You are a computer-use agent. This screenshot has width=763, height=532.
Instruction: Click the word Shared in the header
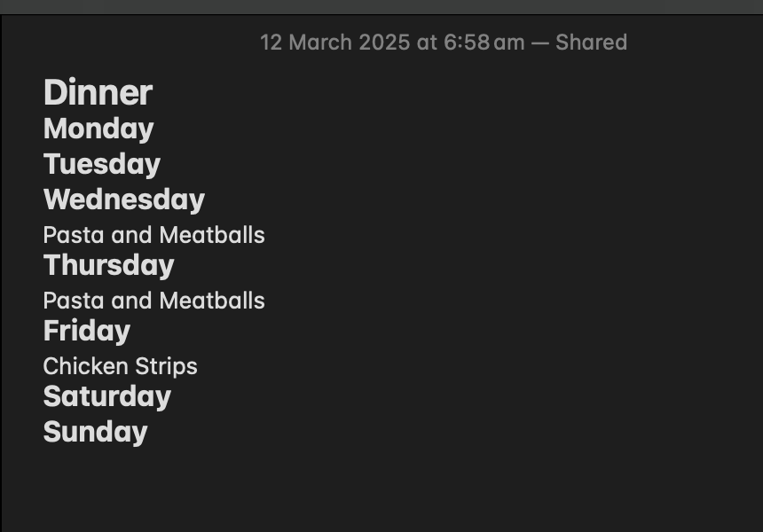[591, 43]
